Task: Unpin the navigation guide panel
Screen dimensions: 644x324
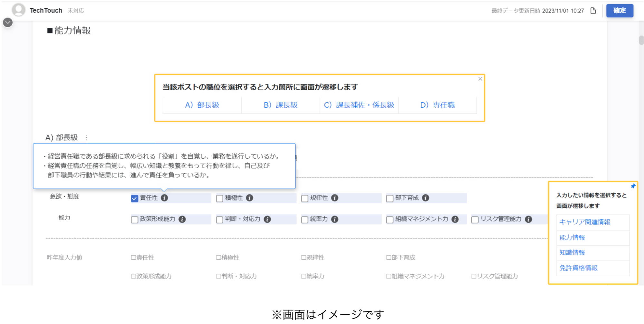Action: point(633,186)
